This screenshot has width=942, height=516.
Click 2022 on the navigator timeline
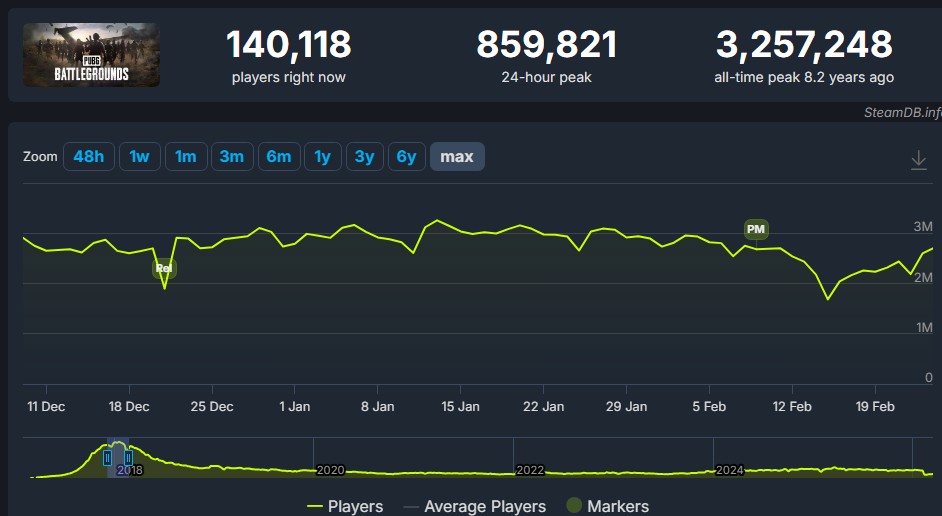(530, 470)
